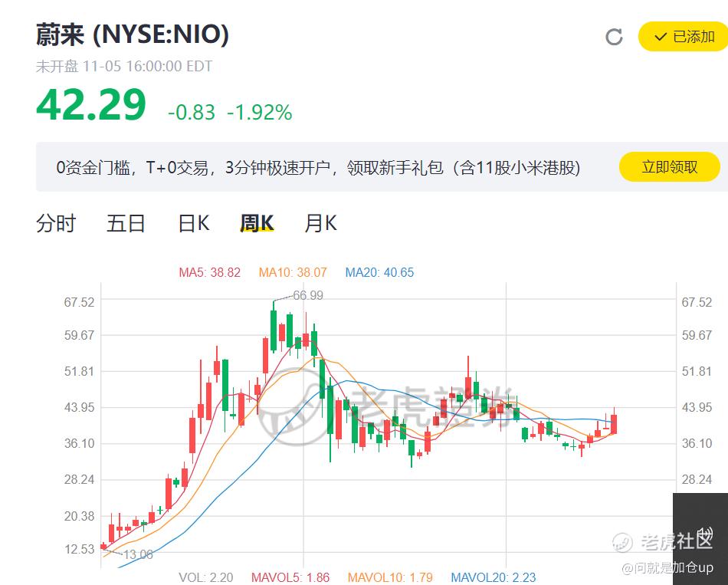Click the 蔚来 (NYSE:NIO) stock title

tap(133, 35)
